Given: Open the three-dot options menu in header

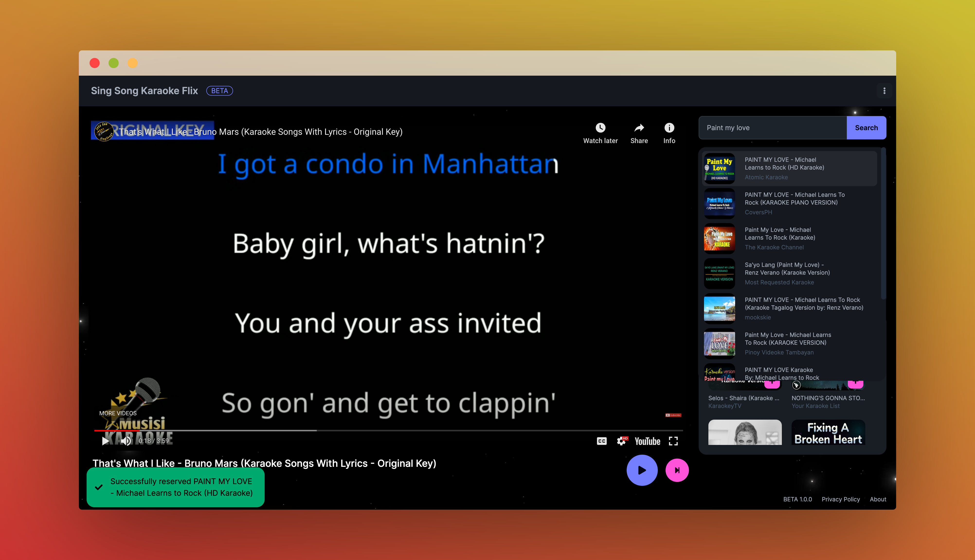Looking at the screenshot, I should tap(884, 91).
